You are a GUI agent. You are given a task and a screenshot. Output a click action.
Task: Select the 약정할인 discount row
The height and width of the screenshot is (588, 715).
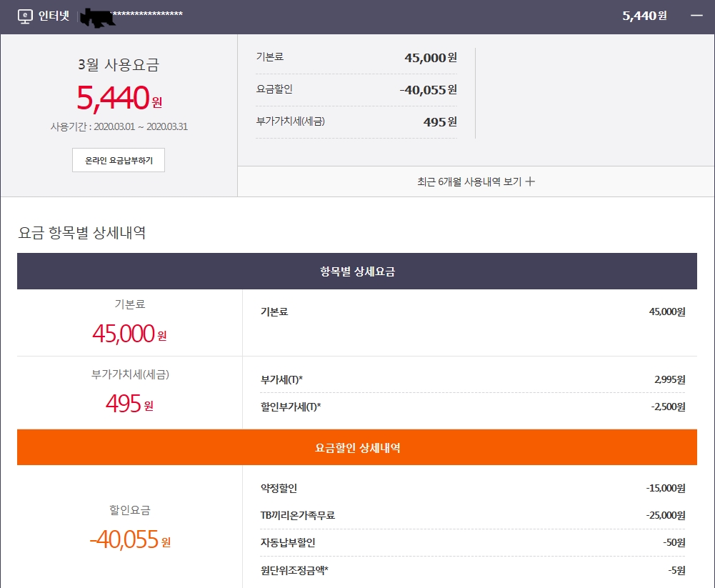click(x=473, y=489)
